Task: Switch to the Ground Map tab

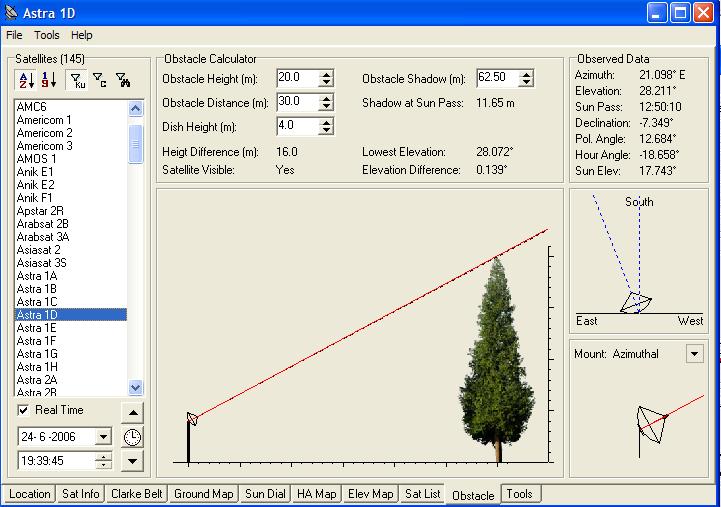Action: click(x=204, y=494)
